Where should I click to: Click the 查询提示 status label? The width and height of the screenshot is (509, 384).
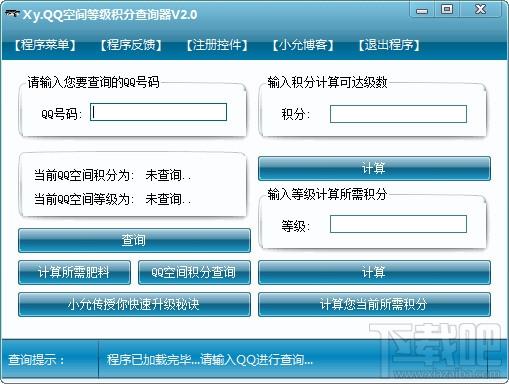tap(36, 360)
